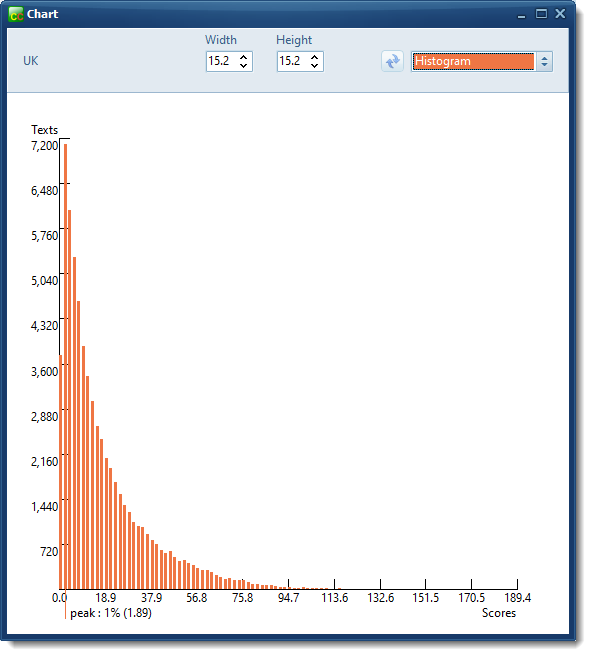Click the Texts axis label
The width and height of the screenshot is (591, 656).
pos(44,130)
